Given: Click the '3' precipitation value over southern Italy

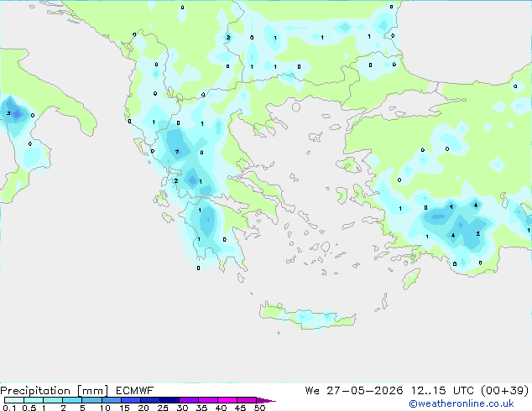Looking at the screenshot, I should 8,113.
